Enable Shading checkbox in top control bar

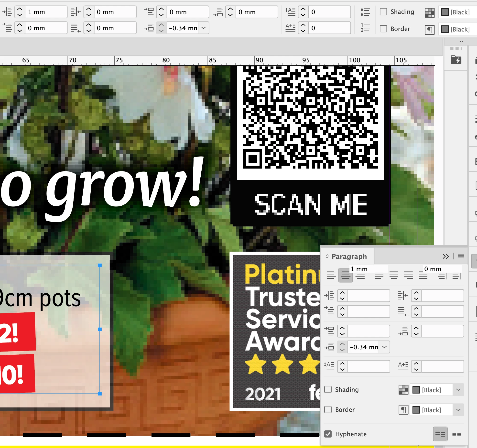[383, 12]
